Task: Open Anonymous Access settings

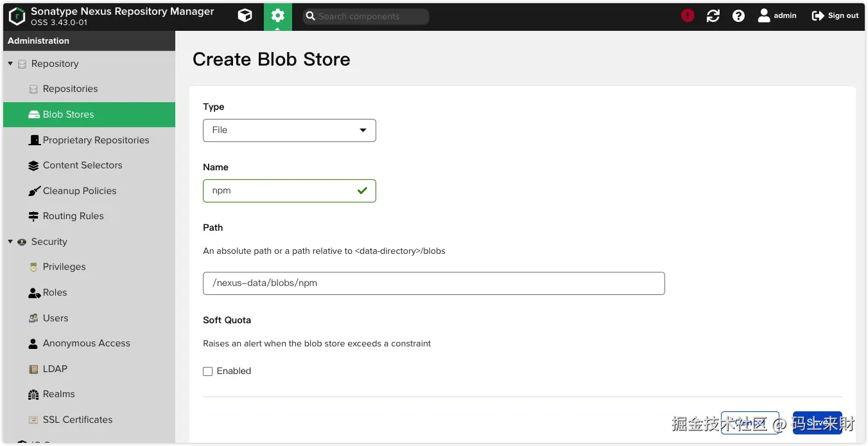Action: (x=86, y=343)
